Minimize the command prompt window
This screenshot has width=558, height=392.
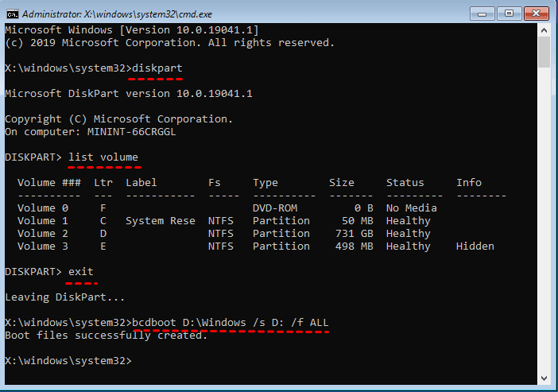click(x=482, y=13)
